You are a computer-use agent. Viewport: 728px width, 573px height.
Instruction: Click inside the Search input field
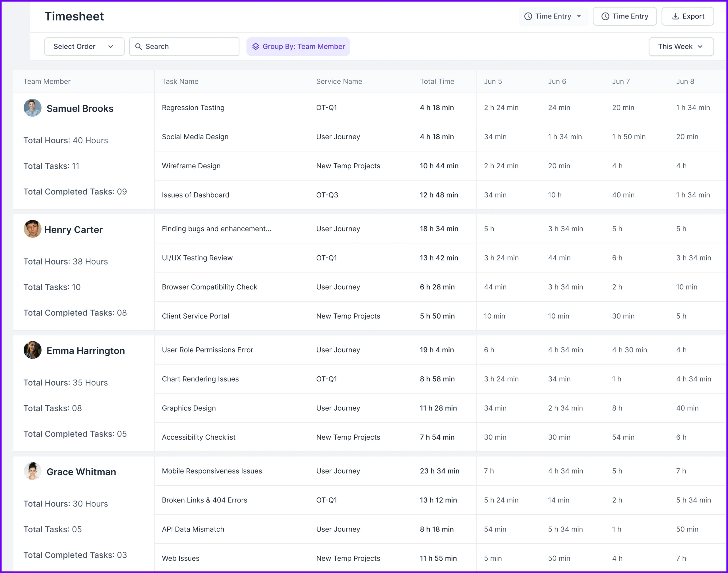pyautogui.click(x=185, y=47)
